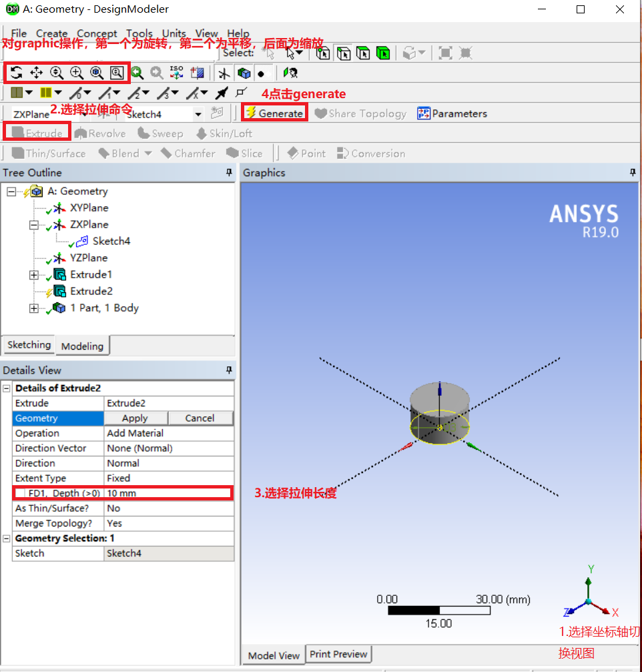Collapse the ZXPlane tree node
This screenshot has height=672, width=642.
point(34,225)
